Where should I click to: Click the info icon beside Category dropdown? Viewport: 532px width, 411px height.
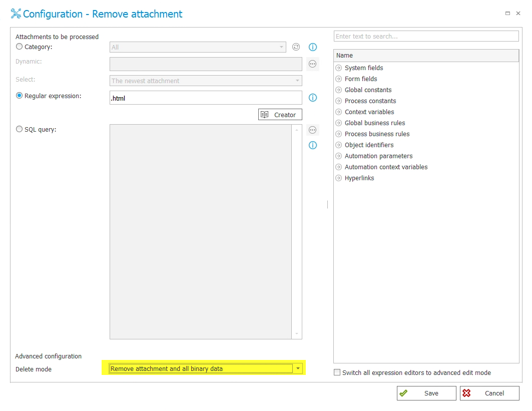click(313, 47)
